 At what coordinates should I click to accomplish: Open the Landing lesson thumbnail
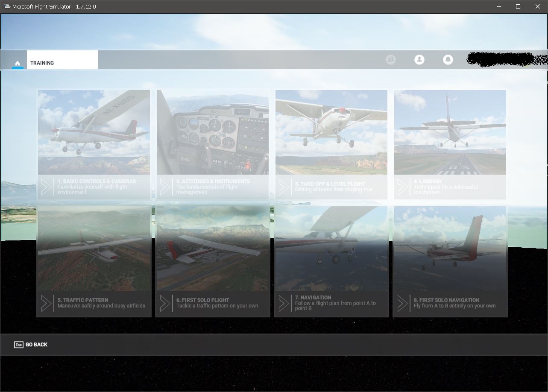(x=450, y=132)
